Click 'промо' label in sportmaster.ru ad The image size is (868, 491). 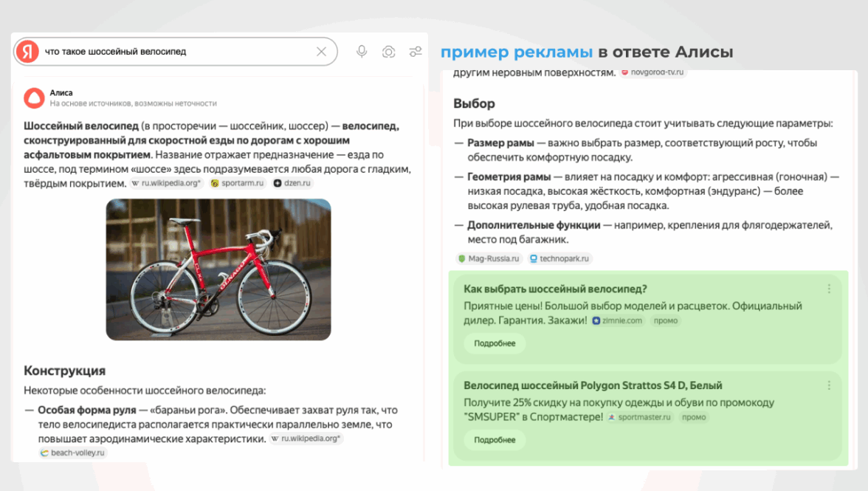tap(694, 417)
